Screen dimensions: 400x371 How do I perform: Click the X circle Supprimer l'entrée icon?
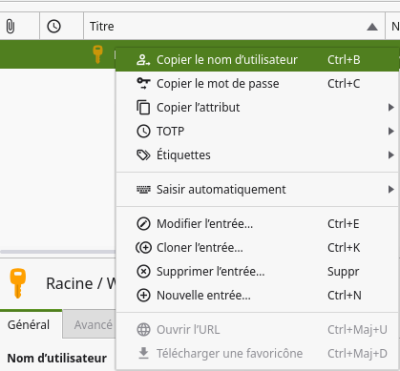[x=143, y=271]
